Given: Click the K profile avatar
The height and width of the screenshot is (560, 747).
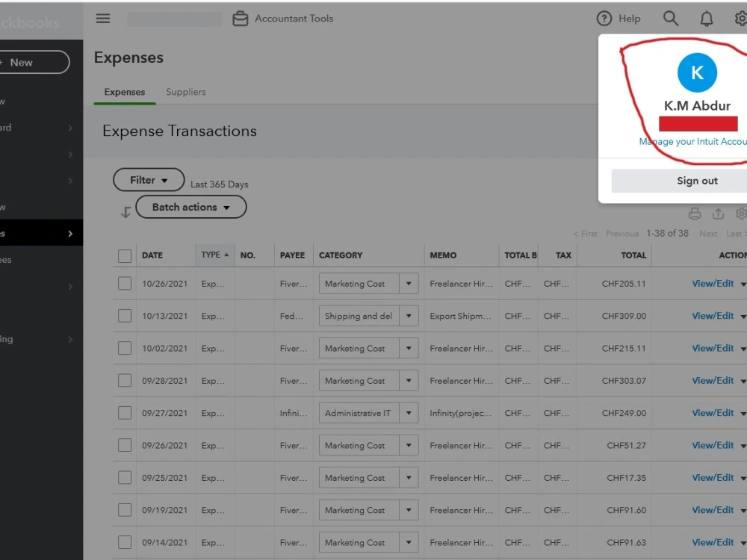Looking at the screenshot, I should [x=697, y=72].
